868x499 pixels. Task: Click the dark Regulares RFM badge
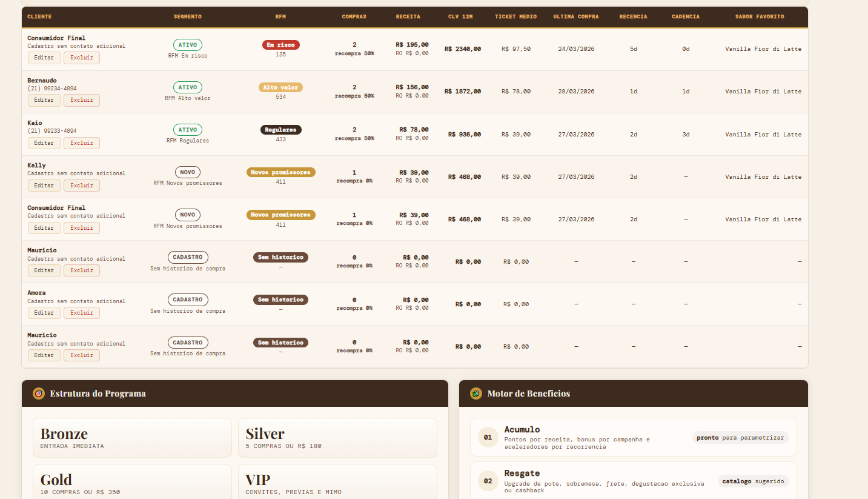(x=280, y=130)
